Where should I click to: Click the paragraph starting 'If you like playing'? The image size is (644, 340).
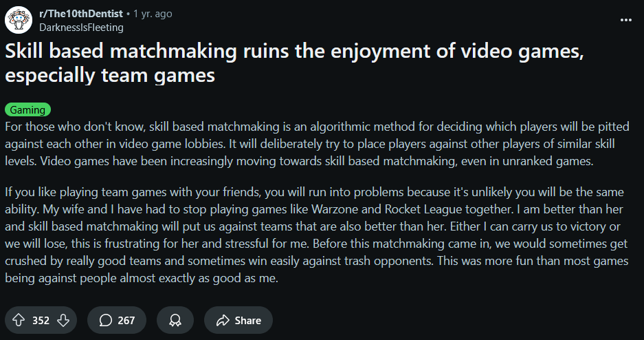[317, 235]
